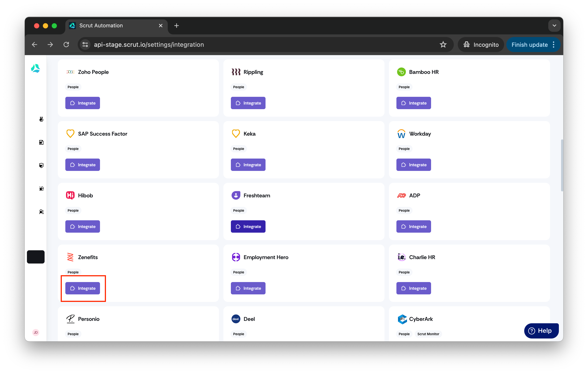
Task: Bookmark this page with the star icon
Action: (443, 45)
